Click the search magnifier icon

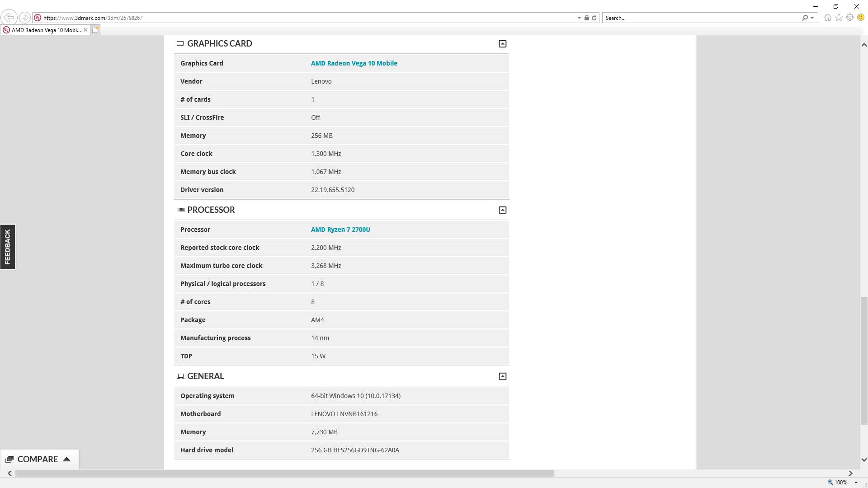click(805, 18)
